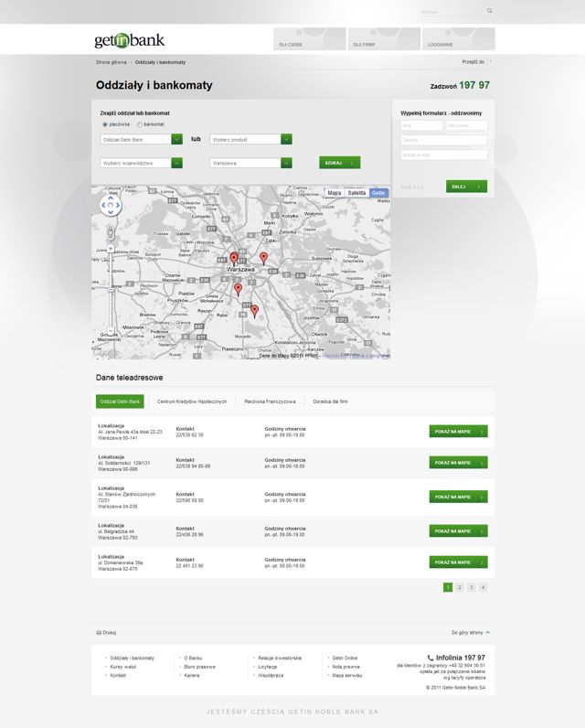
Task: Select the placówka radio button
Action: click(105, 124)
